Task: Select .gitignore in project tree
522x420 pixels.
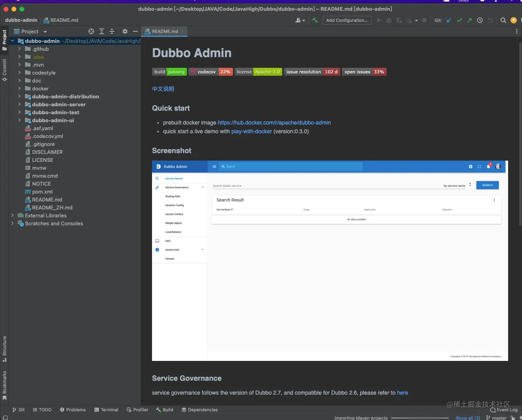Action: 40,144
